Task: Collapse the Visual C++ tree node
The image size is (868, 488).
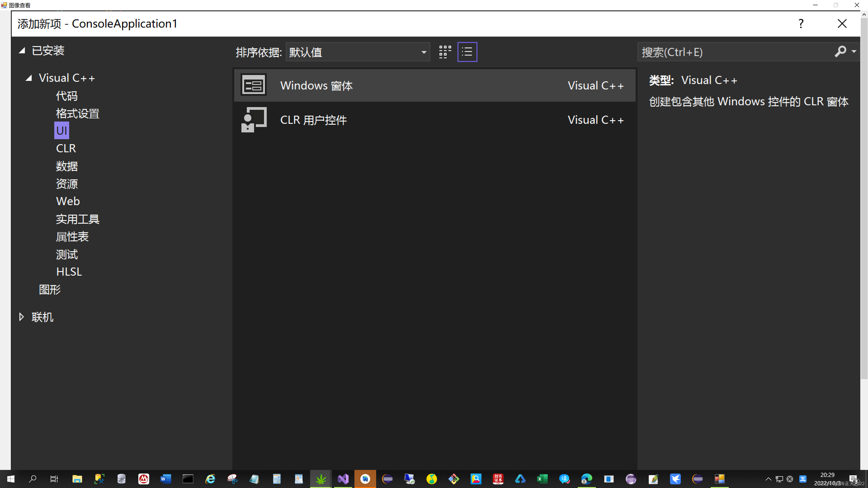Action: tap(29, 78)
